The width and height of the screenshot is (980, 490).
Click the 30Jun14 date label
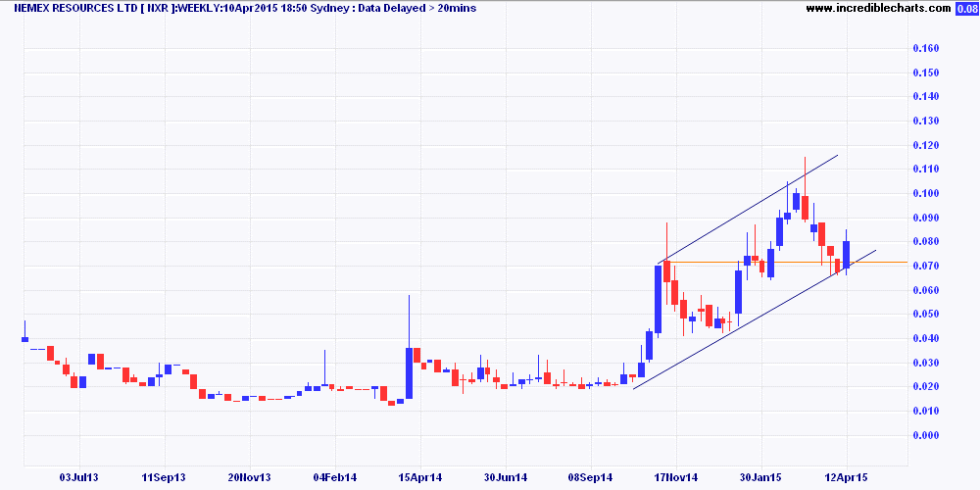click(x=505, y=478)
